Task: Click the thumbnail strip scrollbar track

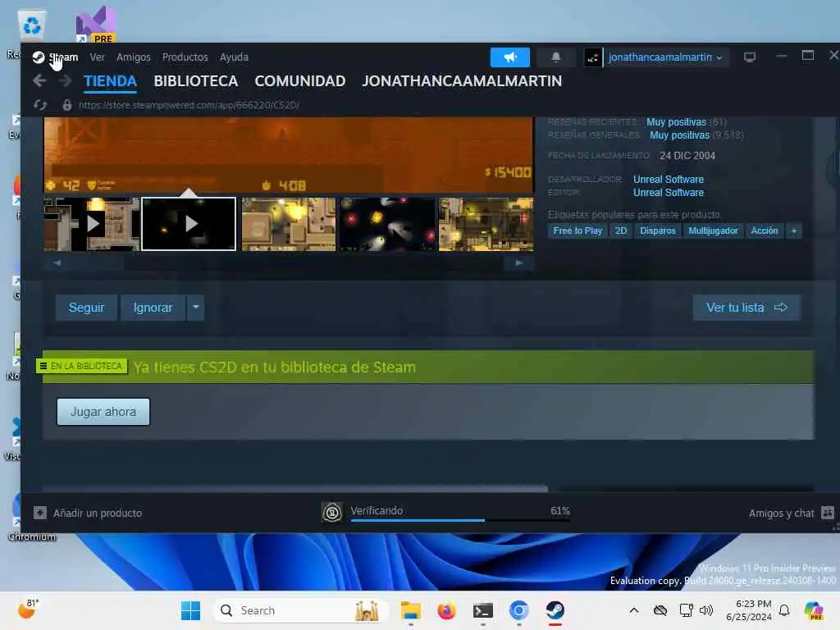Action: [288, 263]
